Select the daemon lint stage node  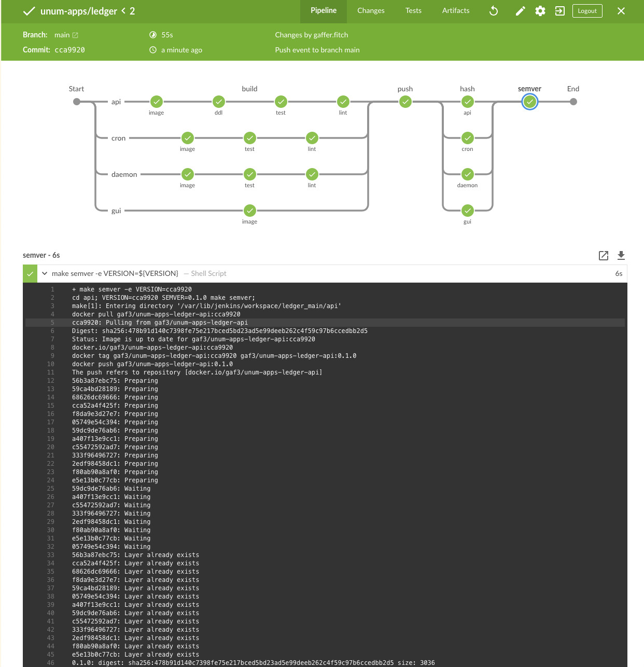pos(312,174)
